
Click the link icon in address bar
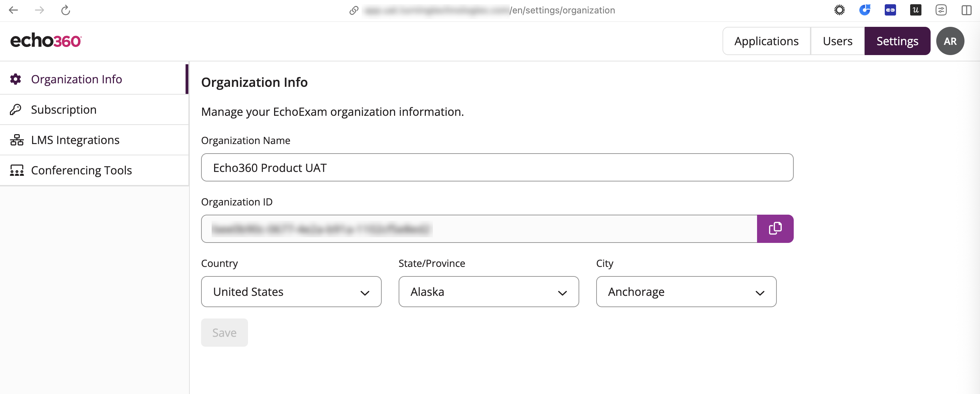[354, 10]
